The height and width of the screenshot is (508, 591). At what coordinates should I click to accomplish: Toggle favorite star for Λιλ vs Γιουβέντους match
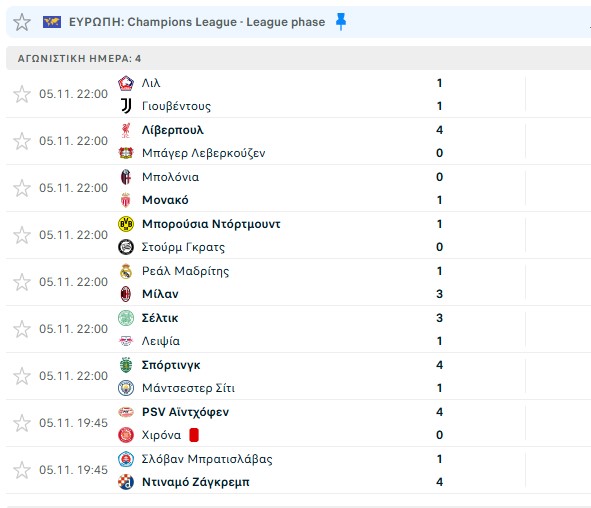pos(22,94)
